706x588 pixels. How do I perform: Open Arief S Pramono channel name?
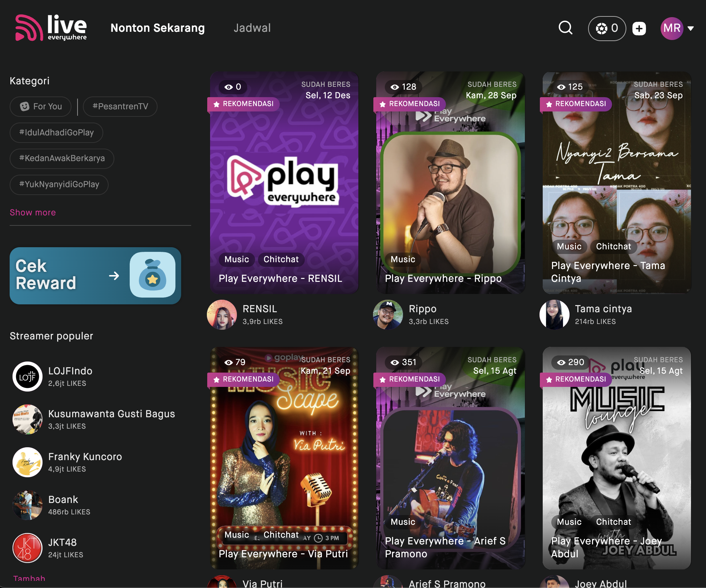447,583
